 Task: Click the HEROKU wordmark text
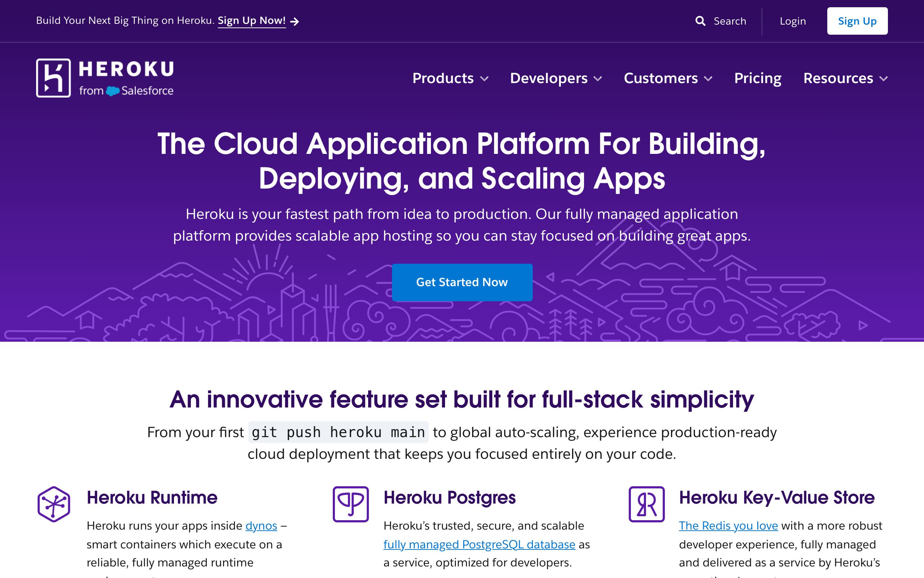pyautogui.click(x=126, y=69)
